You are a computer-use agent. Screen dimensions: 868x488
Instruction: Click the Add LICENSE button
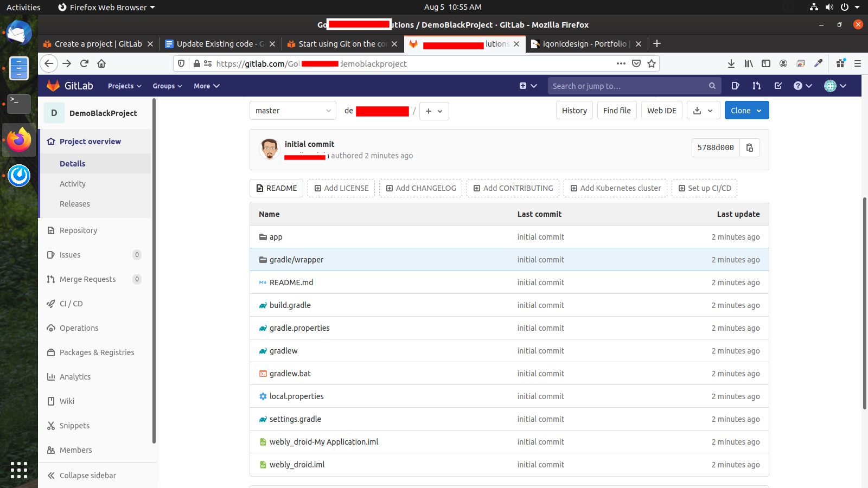click(x=341, y=188)
